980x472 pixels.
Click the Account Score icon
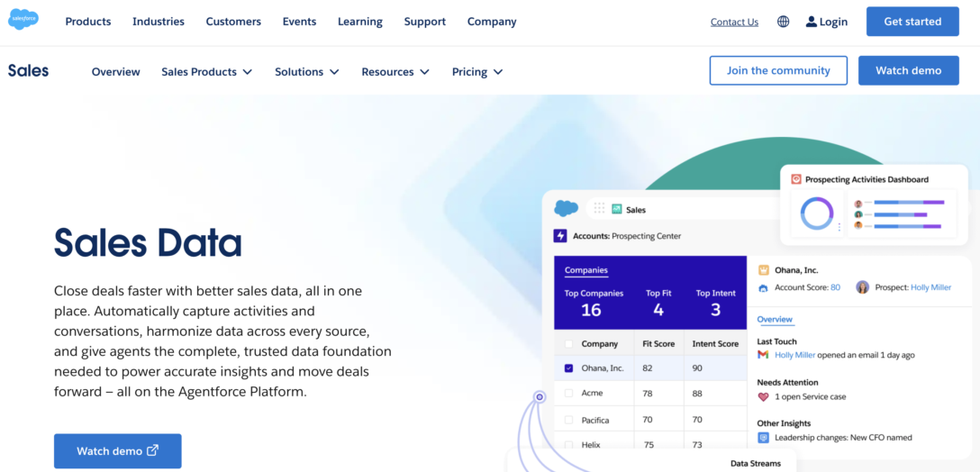[x=763, y=288]
